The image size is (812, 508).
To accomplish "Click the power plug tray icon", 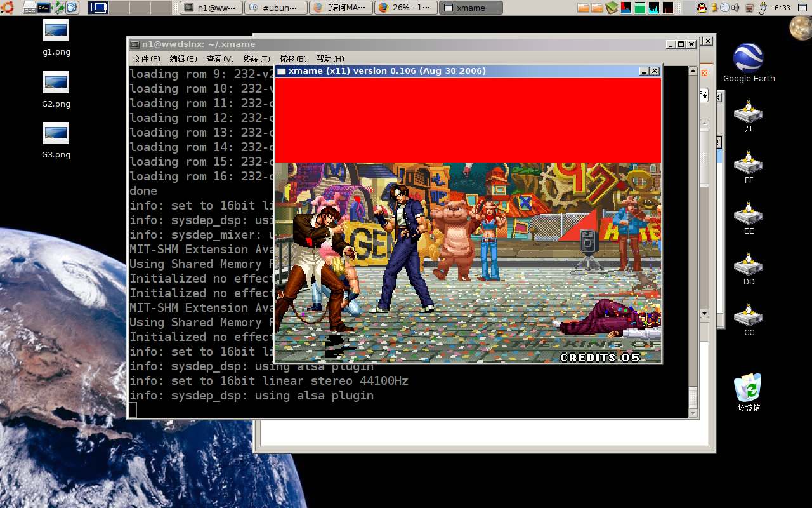I will coord(763,8).
